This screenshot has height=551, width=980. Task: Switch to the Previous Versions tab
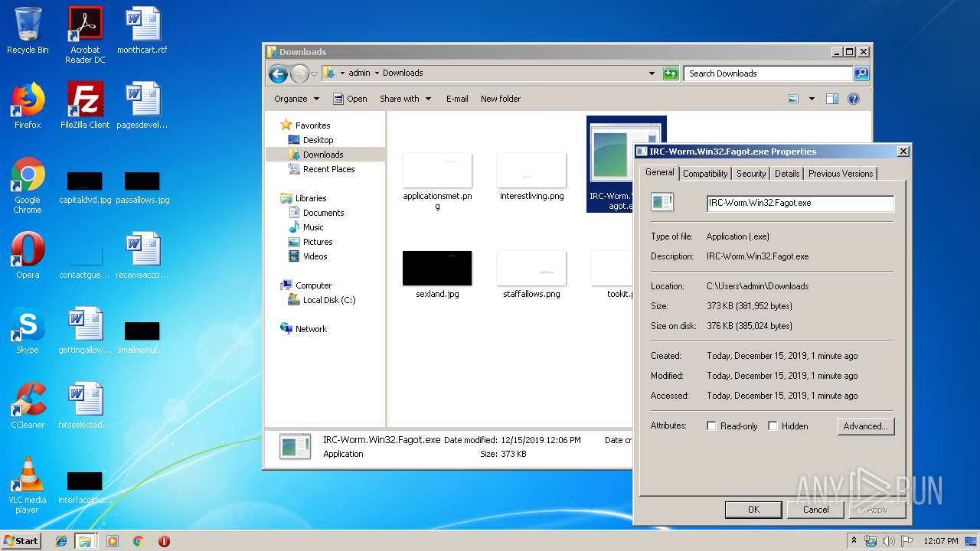click(x=841, y=174)
